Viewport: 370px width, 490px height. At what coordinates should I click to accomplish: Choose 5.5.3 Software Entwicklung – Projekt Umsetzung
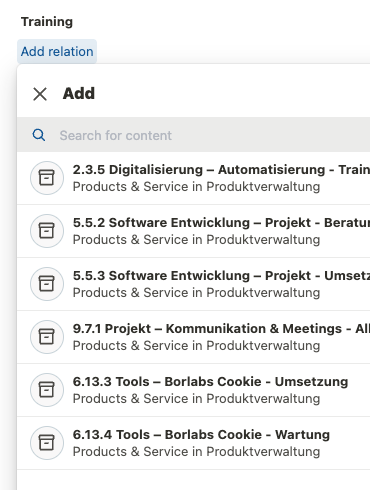193,284
